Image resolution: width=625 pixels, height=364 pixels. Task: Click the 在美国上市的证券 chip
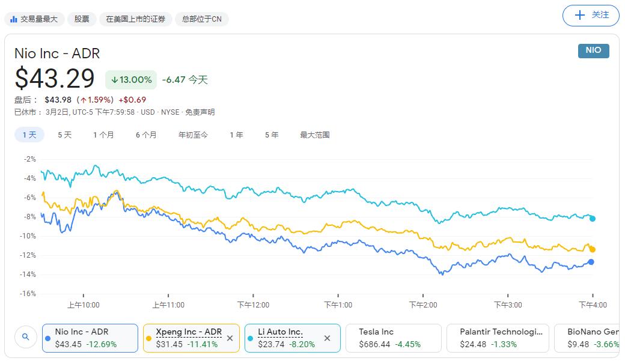click(135, 19)
